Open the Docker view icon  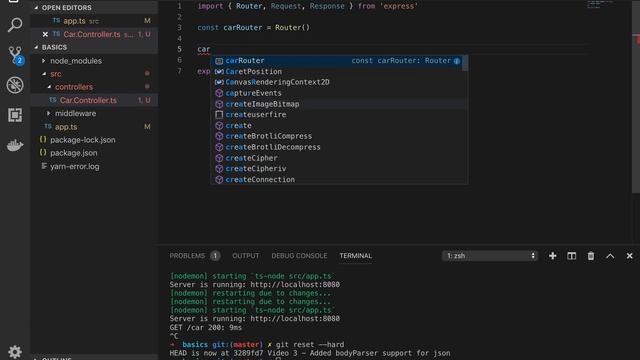tap(15, 145)
